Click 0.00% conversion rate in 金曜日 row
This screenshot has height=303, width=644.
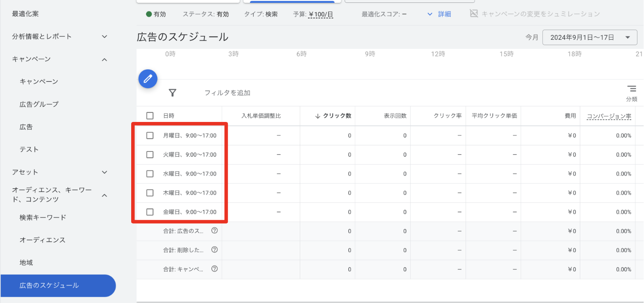[623, 212]
